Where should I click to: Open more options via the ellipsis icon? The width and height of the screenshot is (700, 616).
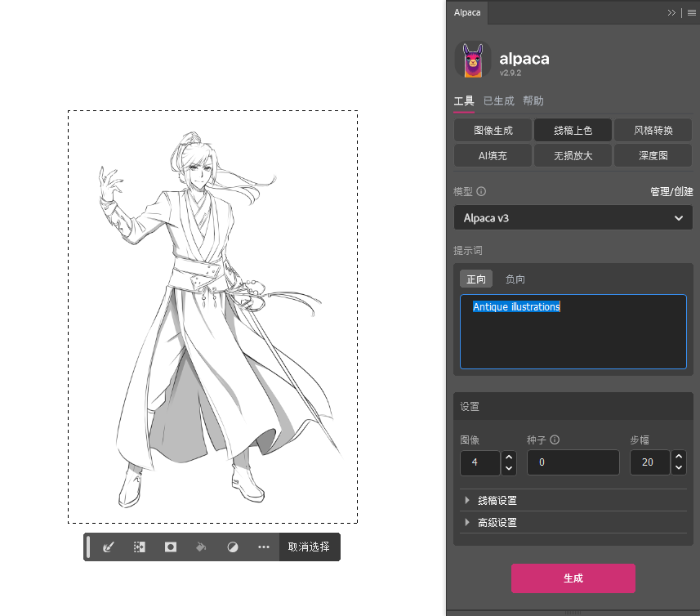coord(263,547)
